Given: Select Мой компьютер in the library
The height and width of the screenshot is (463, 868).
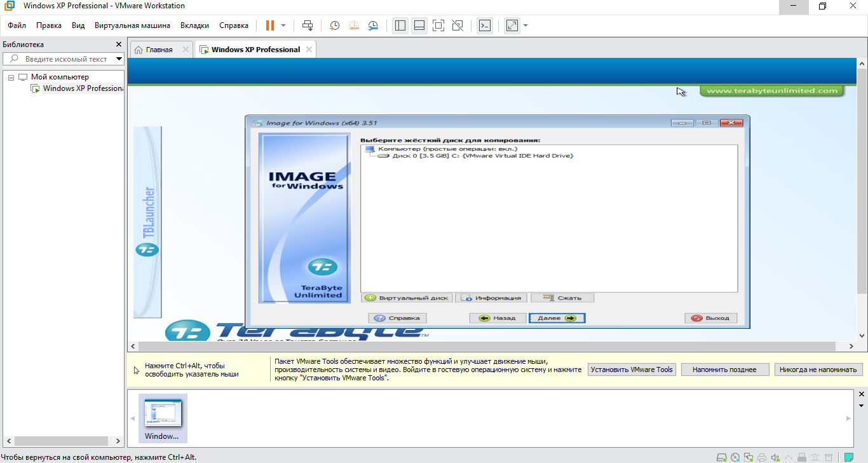Looking at the screenshot, I should pyautogui.click(x=60, y=77).
